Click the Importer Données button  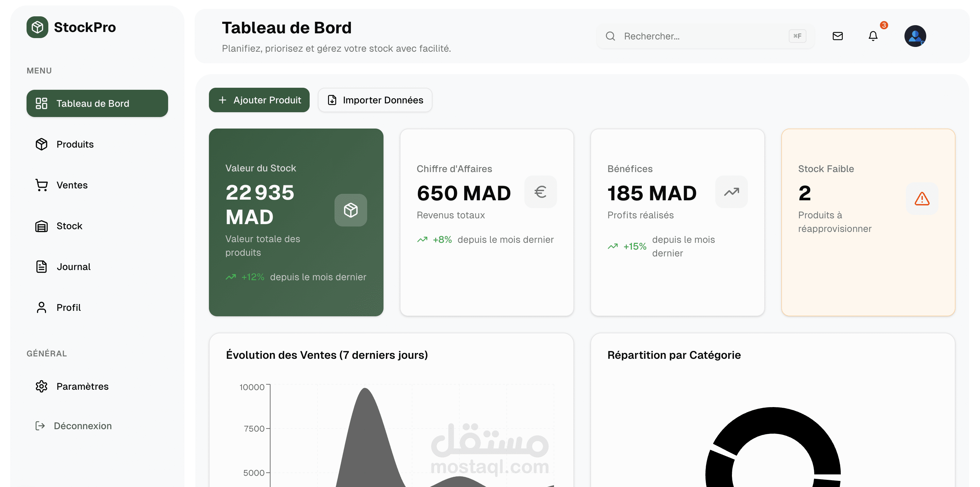(x=375, y=100)
